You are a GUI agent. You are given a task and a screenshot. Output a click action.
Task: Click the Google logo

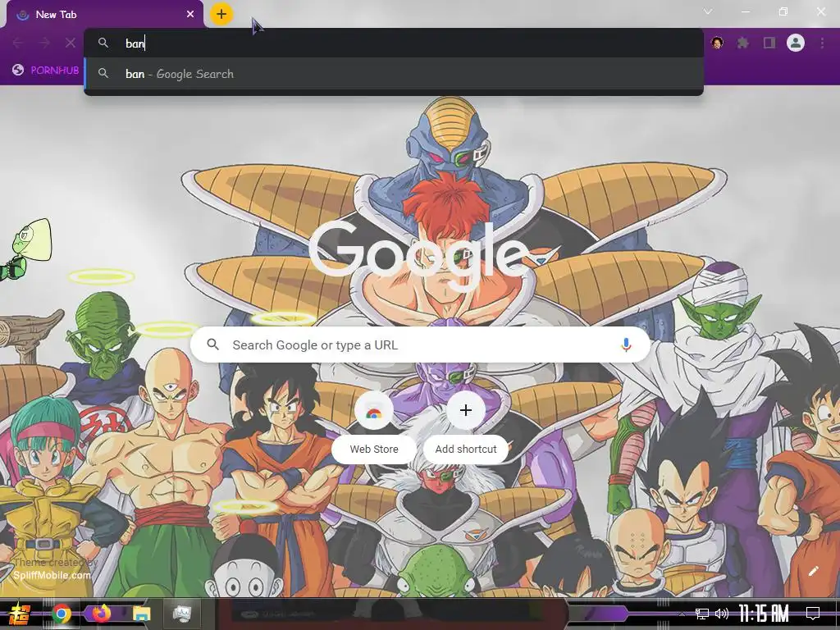421,256
